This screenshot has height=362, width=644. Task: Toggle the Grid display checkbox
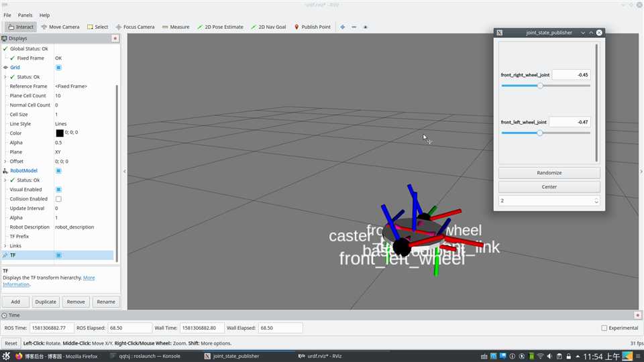coord(58,67)
